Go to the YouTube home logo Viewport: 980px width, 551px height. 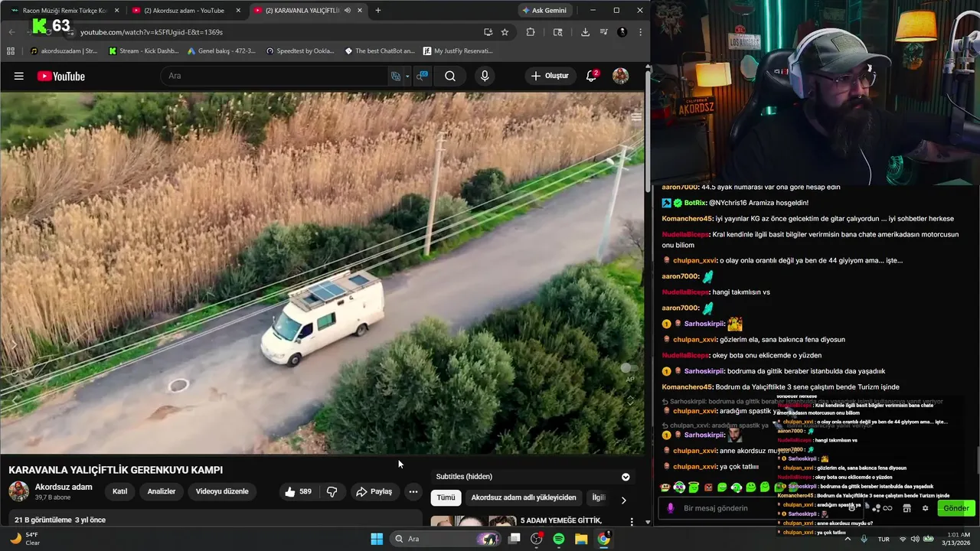point(60,76)
